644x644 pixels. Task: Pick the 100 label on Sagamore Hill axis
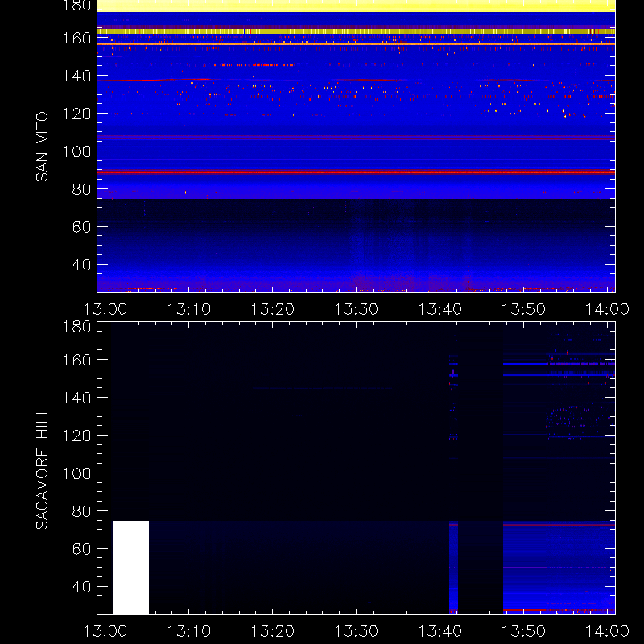(76, 473)
